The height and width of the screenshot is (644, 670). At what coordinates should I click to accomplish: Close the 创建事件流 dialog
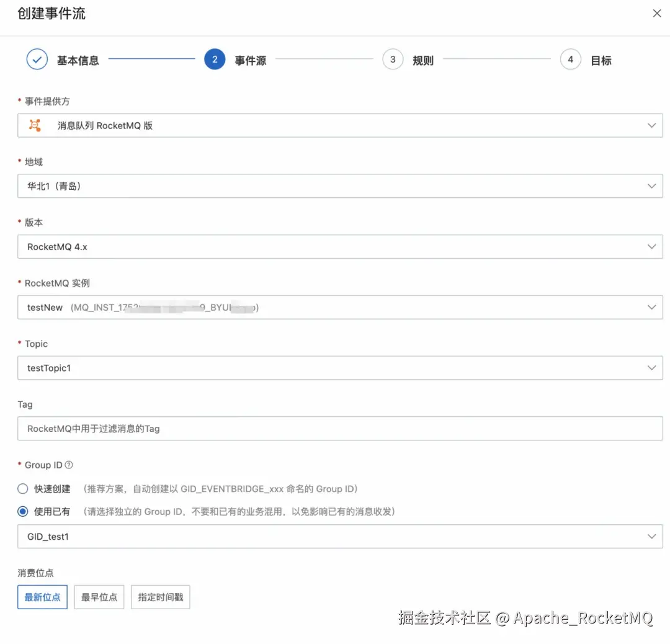pyautogui.click(x=656, y=13)
